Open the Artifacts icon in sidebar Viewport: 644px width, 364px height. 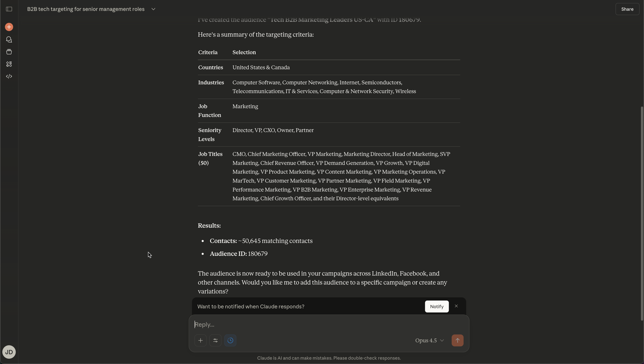click(9, 64)
